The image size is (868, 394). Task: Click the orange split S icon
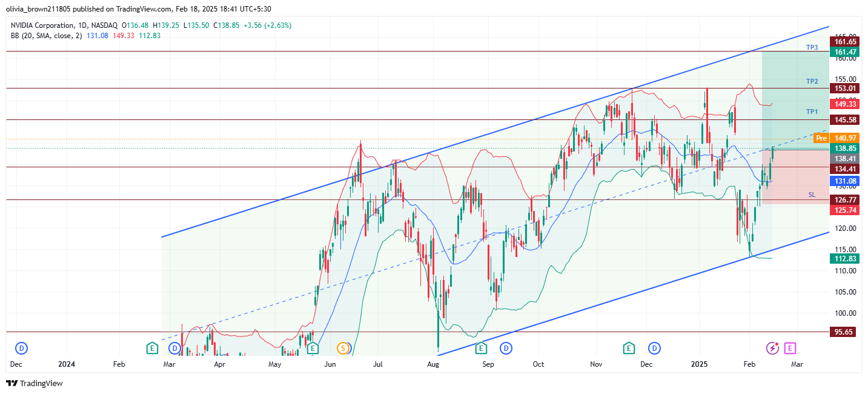(343, 348)
